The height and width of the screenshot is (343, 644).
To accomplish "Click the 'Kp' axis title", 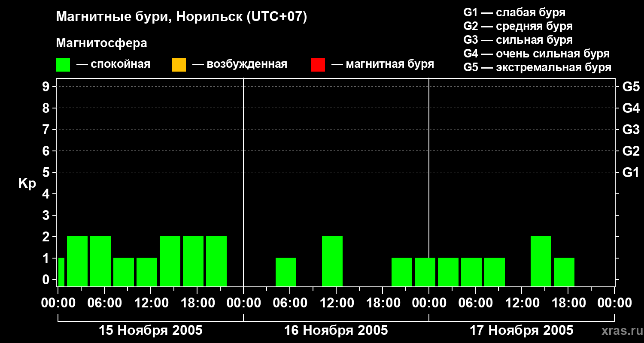I will 27,184.
